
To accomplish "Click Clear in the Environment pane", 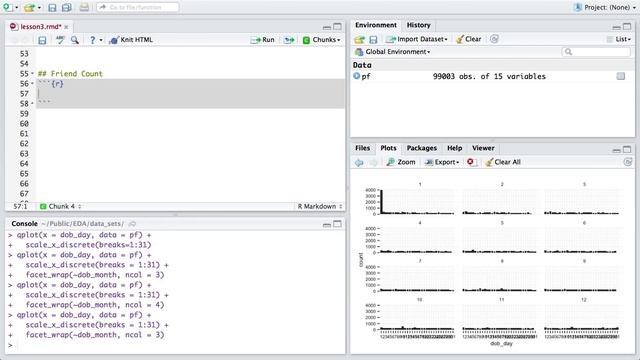I will tap(469, 39).
